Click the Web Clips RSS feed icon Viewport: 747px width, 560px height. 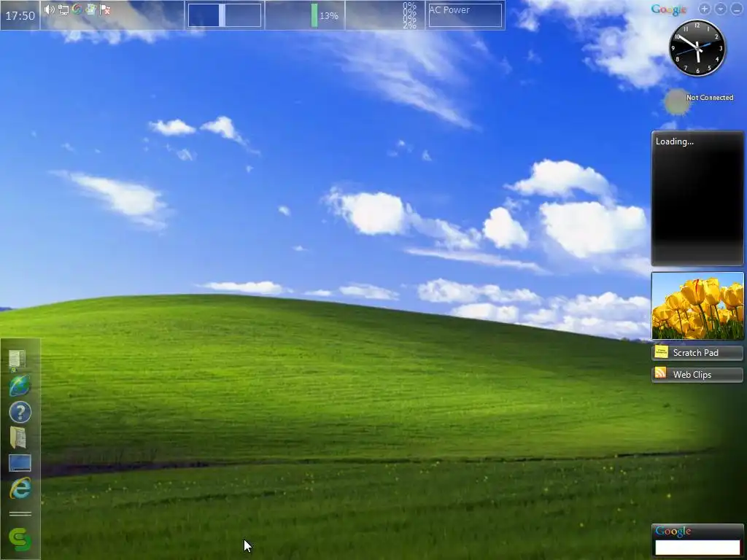pyautogui.click(x=661, y=373)
